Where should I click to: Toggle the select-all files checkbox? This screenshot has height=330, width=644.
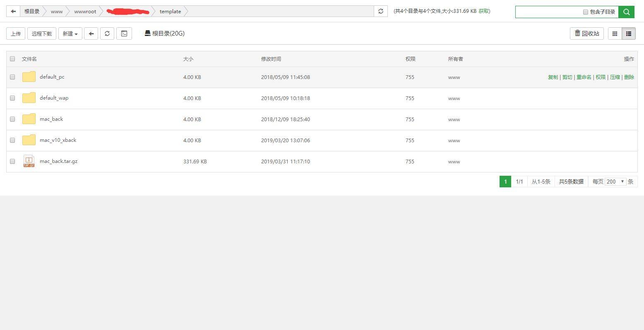pyautogui.click(x=12, y=59)
